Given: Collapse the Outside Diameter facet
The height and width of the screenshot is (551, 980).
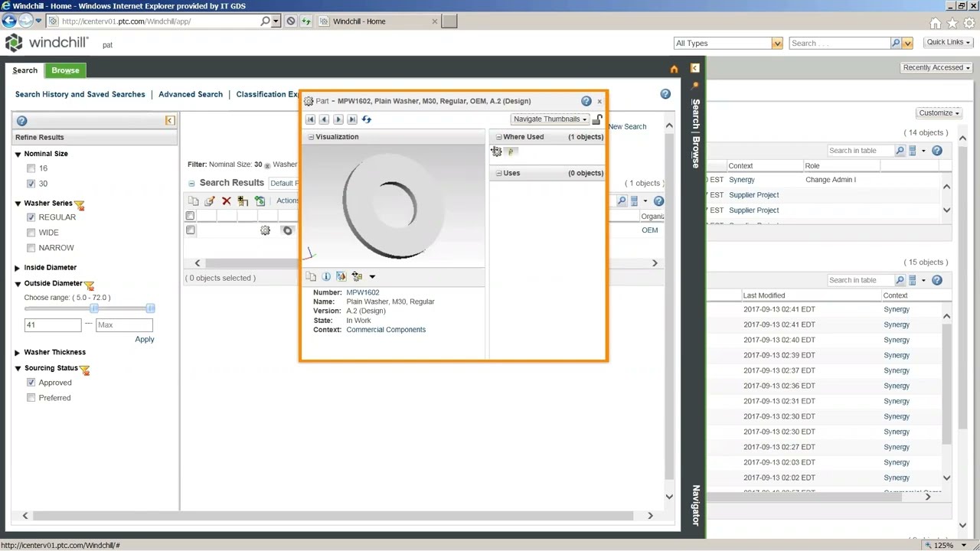Looking at the screenshot, I should click(x=18, y=284).
